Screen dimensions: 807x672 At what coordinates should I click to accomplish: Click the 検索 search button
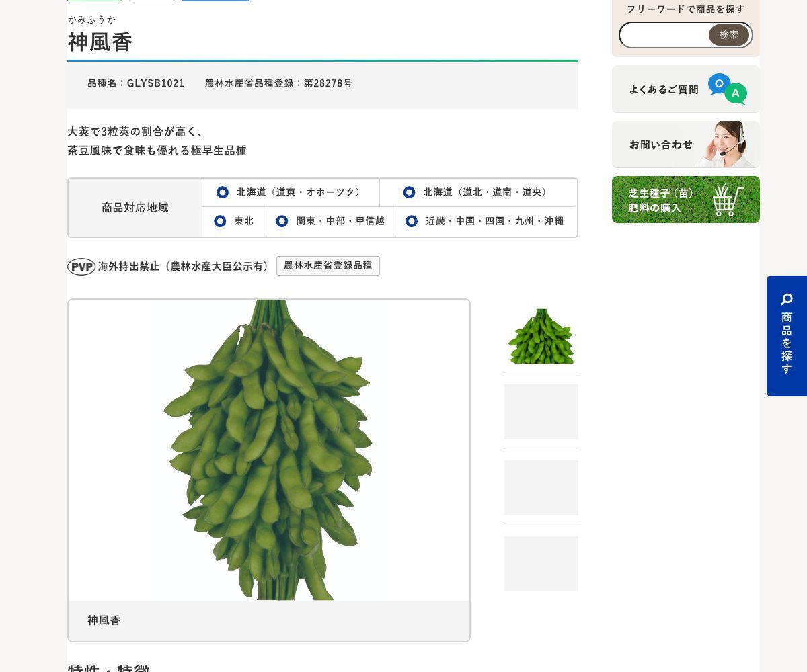pyautogui.click(x=729, y=35)
